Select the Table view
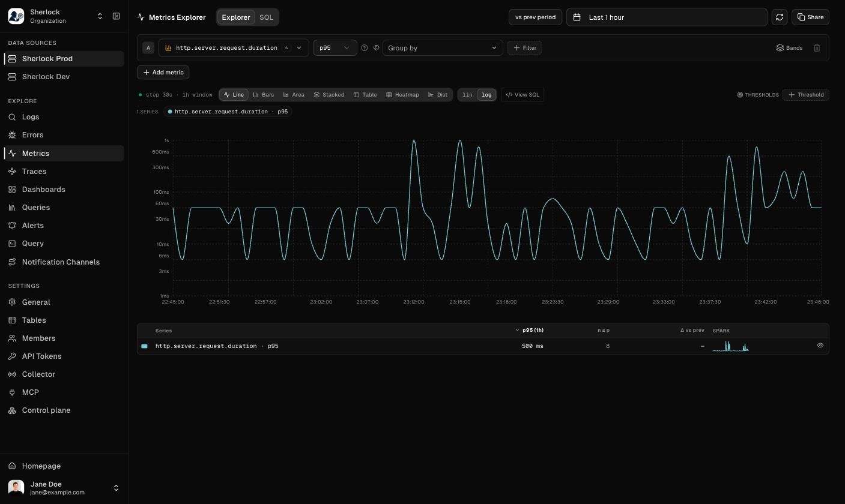Screen dimensions: 845x504 point(365,95)
